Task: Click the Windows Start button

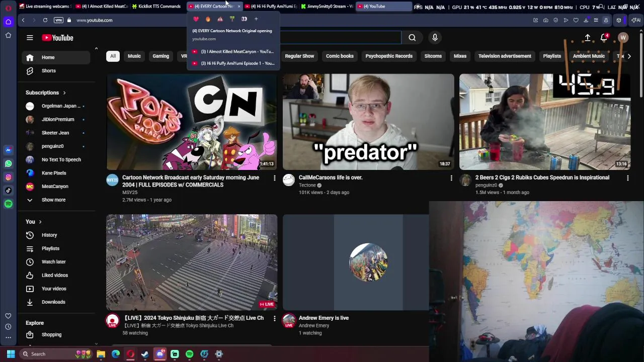Action: (x=11, y=354)
